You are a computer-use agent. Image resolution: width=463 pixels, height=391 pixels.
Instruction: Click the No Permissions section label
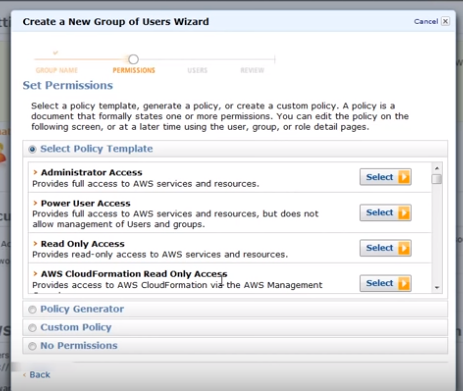click(x=79, y=346)
